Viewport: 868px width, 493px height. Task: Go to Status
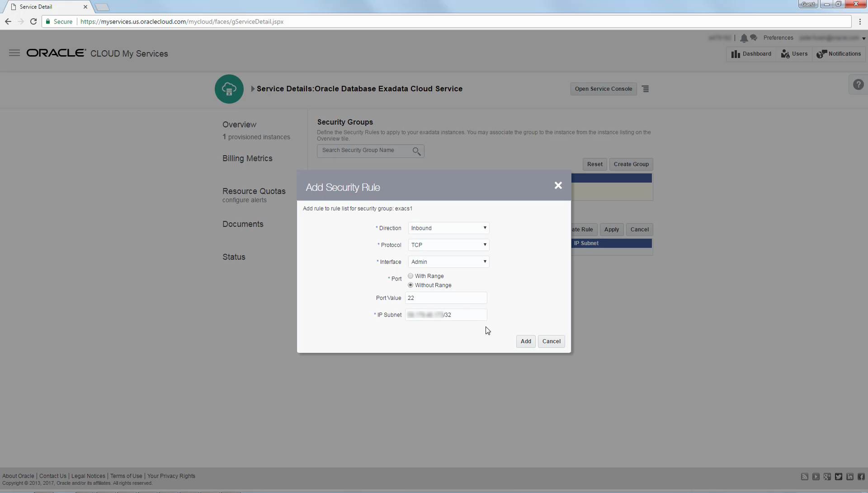(x=234, y=257)
